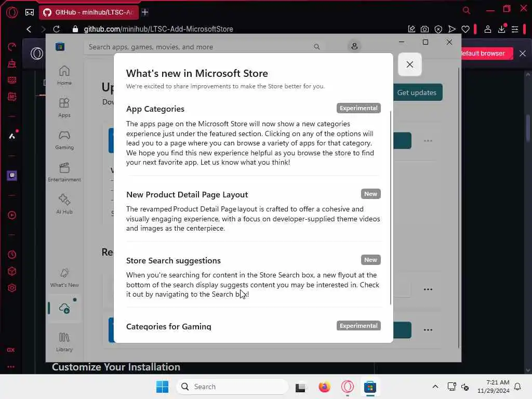Open Microsoft Store taskbar icon
532x399 pixels.
click(x=370, y=387)
